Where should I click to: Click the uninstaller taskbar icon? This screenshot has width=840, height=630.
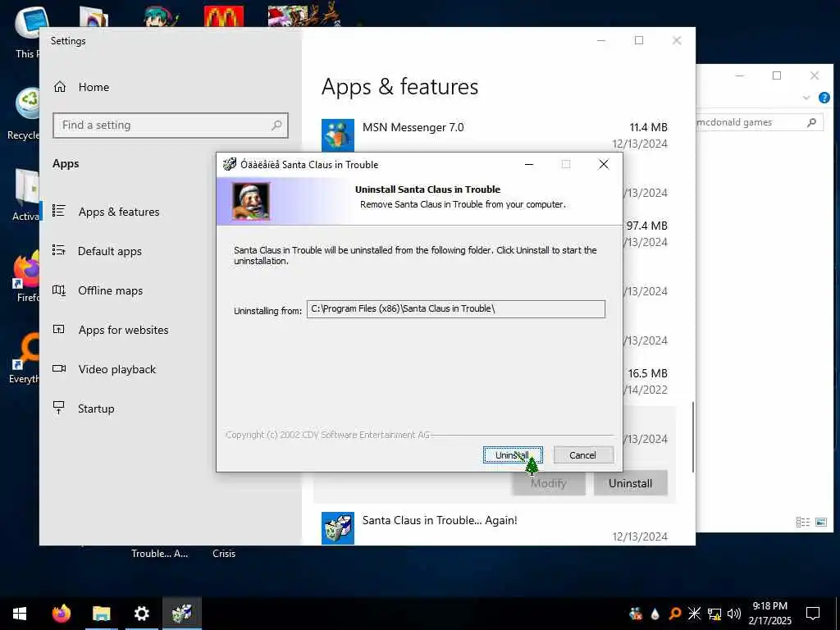(181, 614)
